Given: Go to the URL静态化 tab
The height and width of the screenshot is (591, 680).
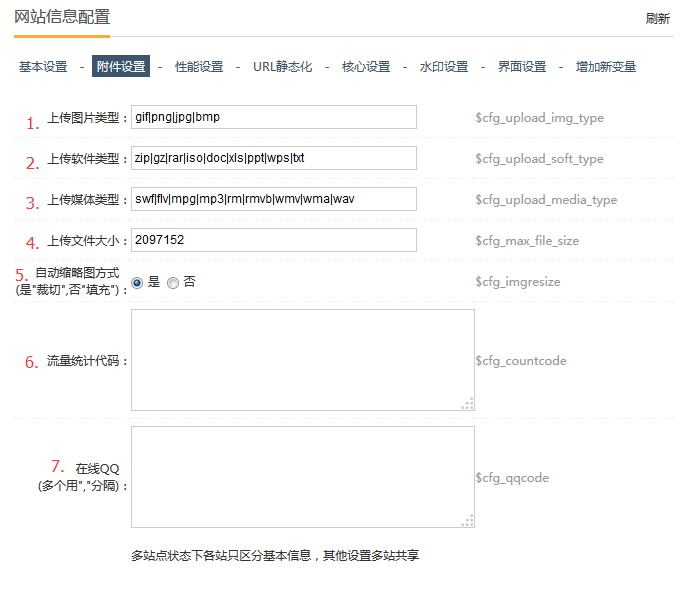Looking at the screenshot, I should click(282, 67).
